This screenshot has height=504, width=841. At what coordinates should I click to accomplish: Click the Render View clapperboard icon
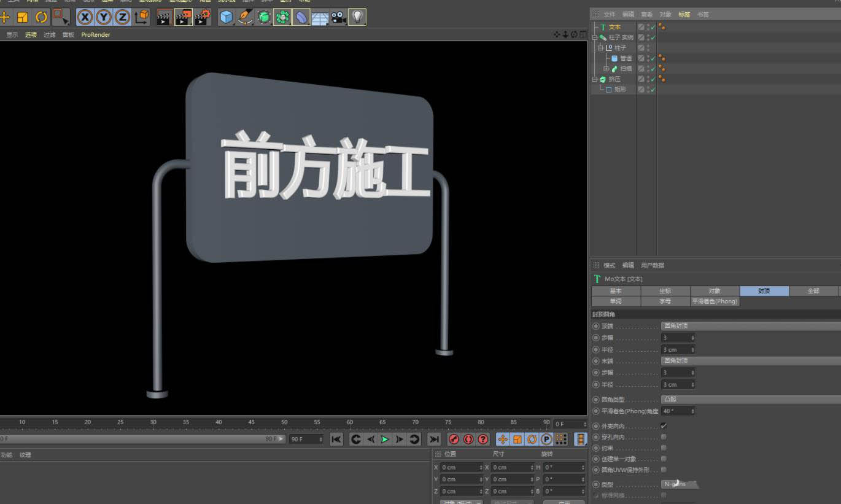pyautogui.click(x=163, y=17)
